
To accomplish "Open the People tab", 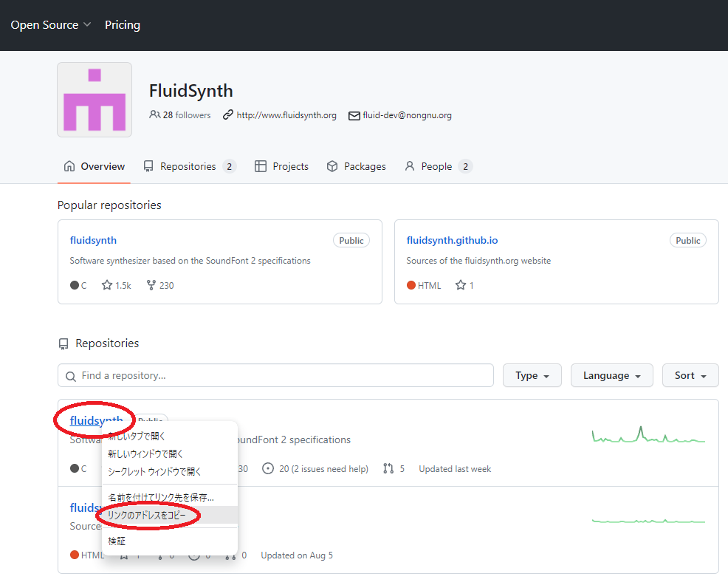I will click(439, 166).
